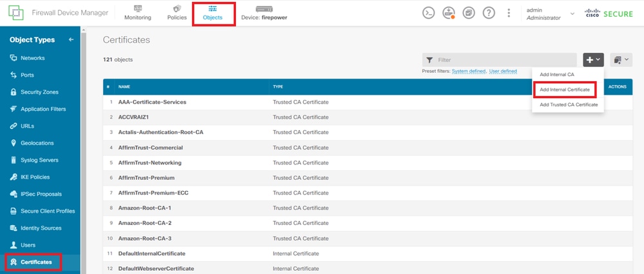Collapse the Object Types sidebar arrow
This screenshot has height=274, width=644.
pyautogui.click(x=71, y=39)
